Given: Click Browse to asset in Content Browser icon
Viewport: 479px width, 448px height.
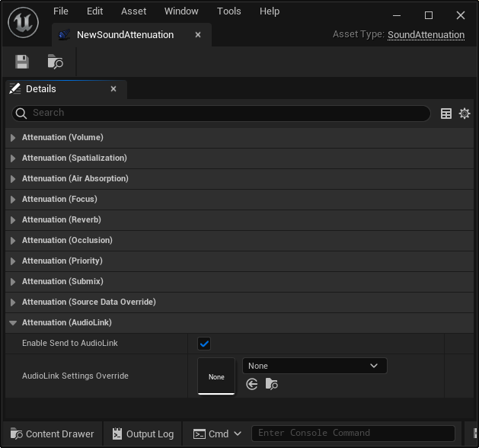Looking at the screenshot, I should 55,62.
